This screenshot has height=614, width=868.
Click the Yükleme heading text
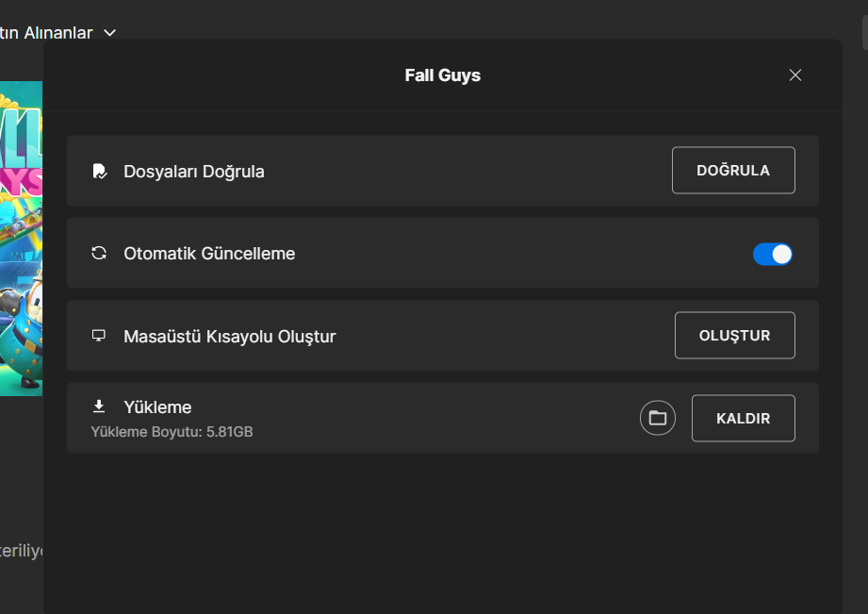click(157, 407)
